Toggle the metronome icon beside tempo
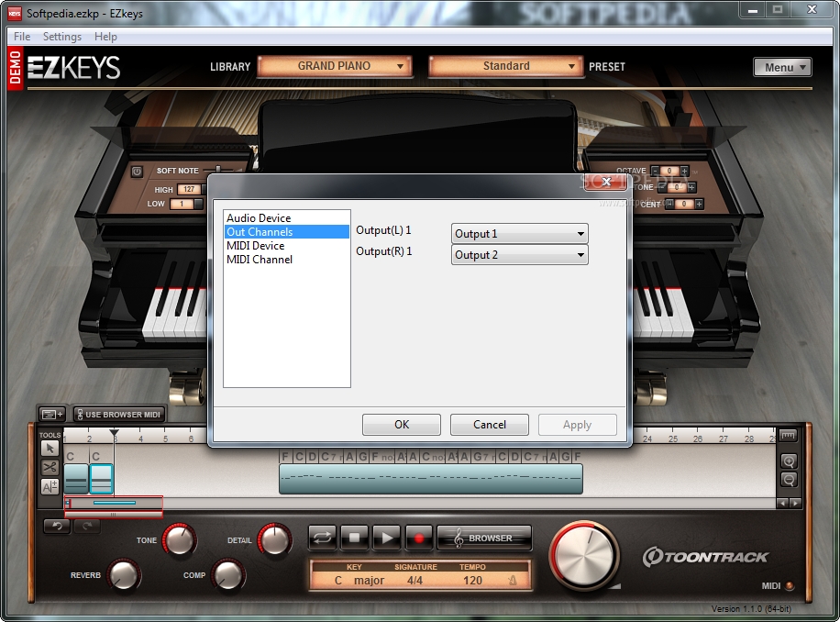 click(513, 580)
